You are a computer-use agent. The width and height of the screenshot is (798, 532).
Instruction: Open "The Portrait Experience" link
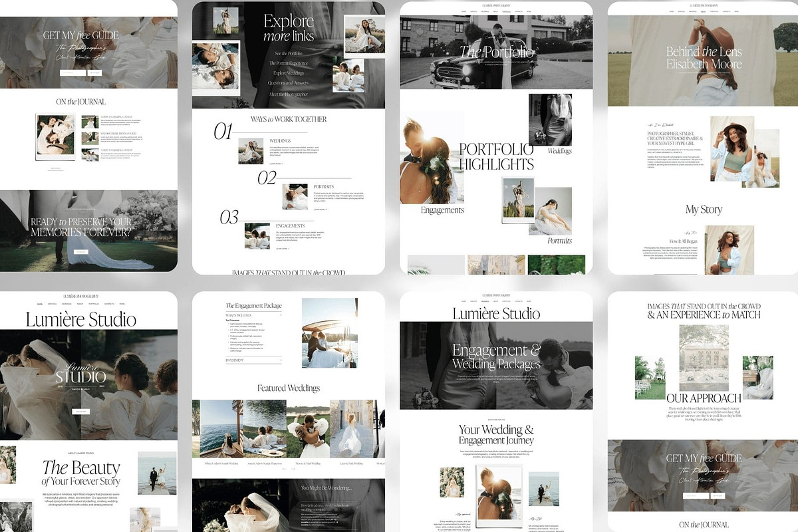tap(288, 63)
